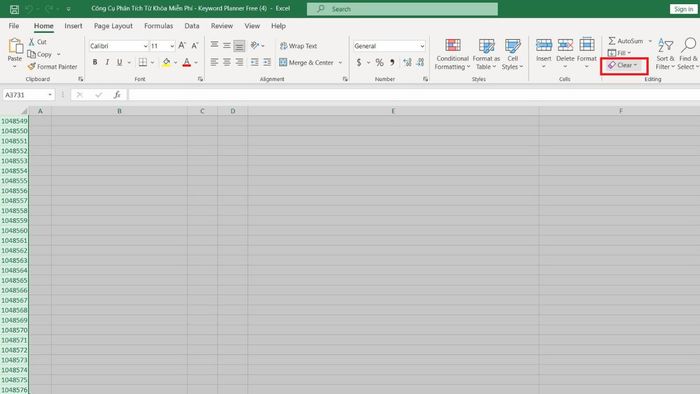The height and width of the screenshot is (394, 700).
Task: Open the File tab
Action: point(14,26)
